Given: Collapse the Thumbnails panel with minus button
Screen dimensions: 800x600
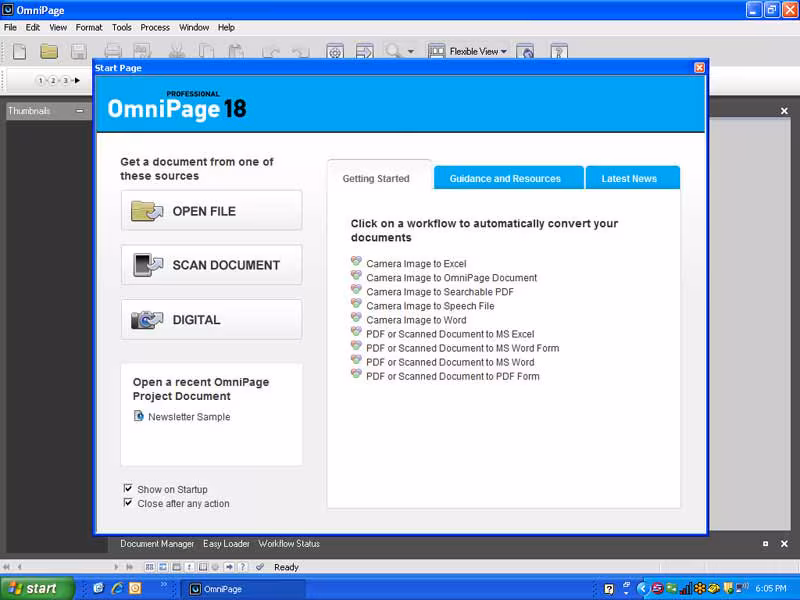Looking at the screenshot, I should click(80, 111).
